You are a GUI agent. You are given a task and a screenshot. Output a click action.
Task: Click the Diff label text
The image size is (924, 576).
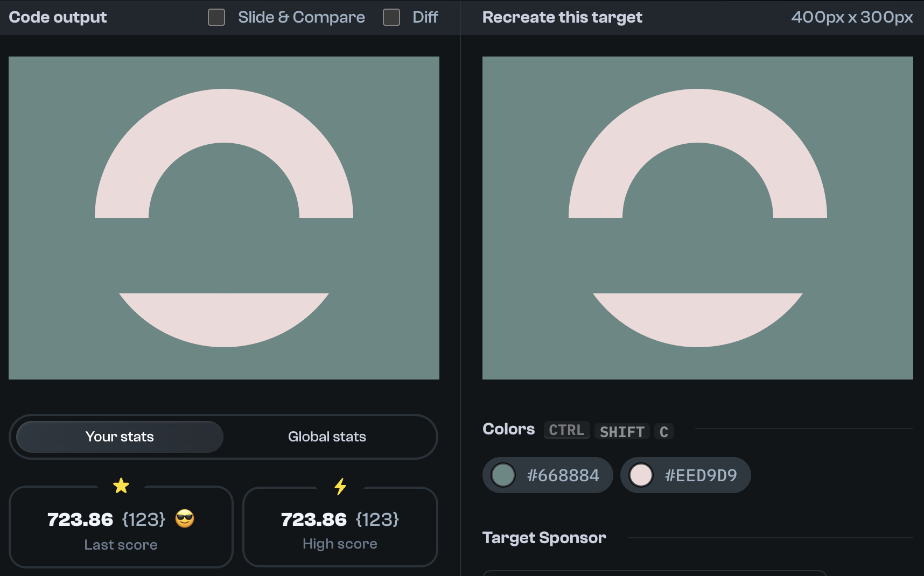[425, 17]
